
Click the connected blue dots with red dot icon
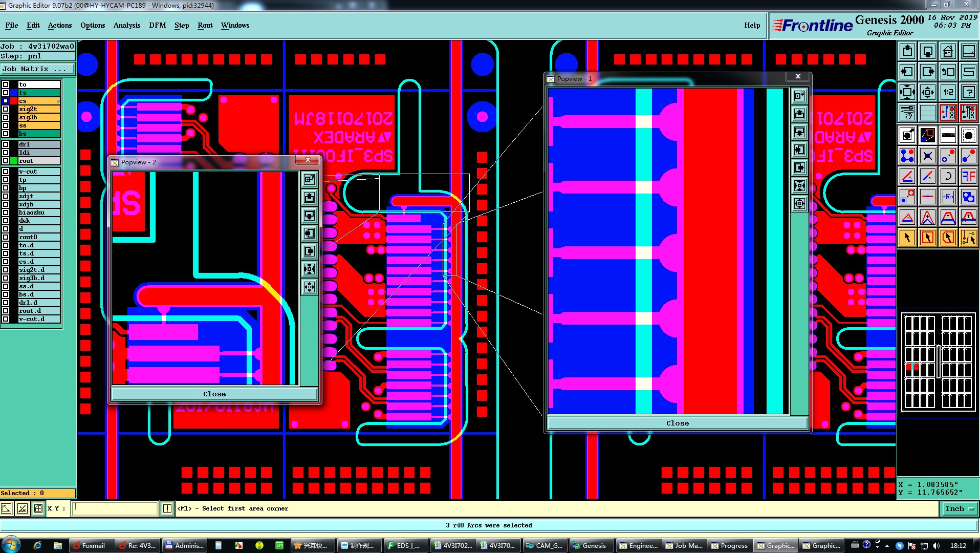click(907, 156)
